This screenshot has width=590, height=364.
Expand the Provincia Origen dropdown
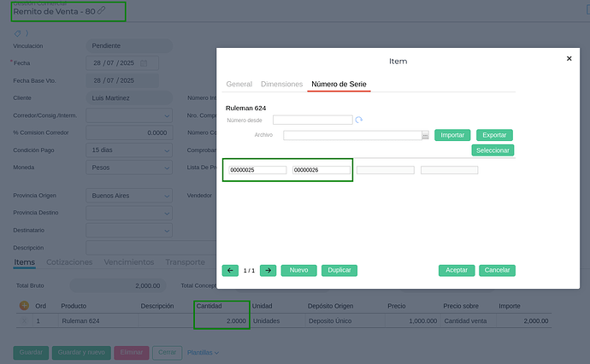(x=163, y=196)
